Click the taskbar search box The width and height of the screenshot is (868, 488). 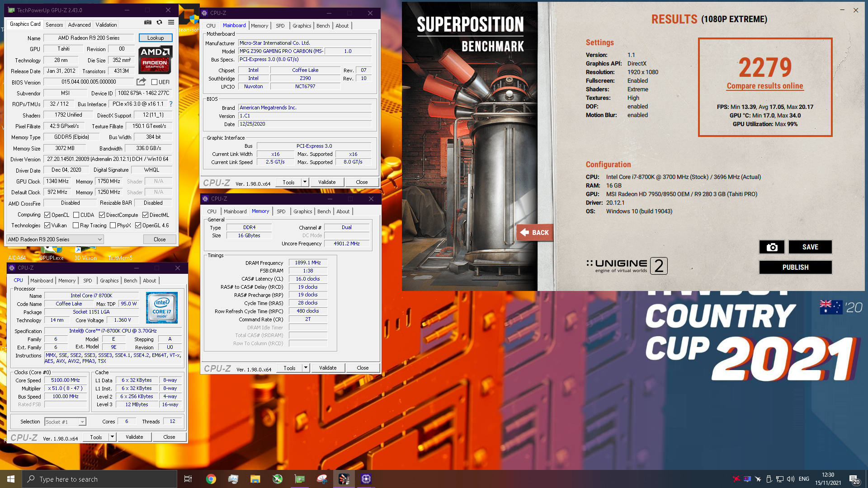point(99,479)
